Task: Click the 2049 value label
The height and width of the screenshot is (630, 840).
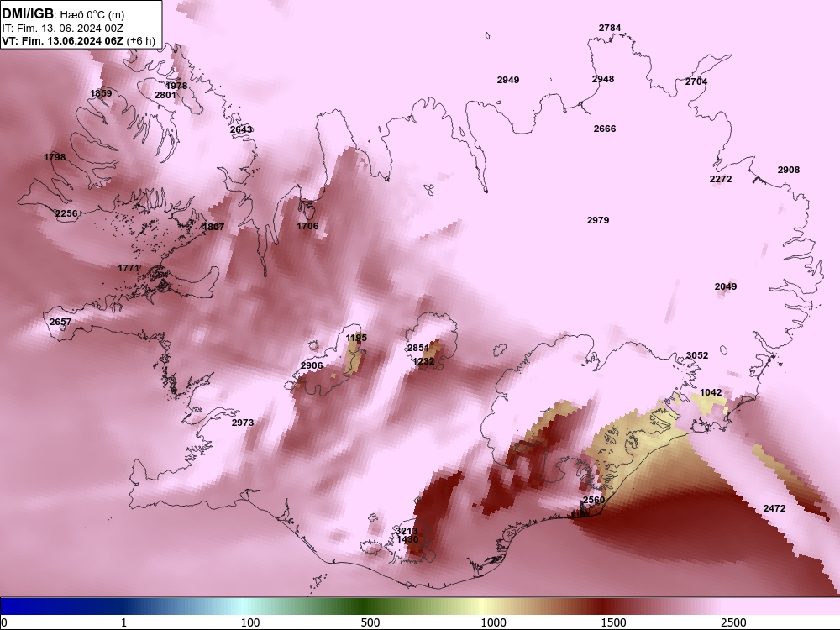Action: coord(726,286)
